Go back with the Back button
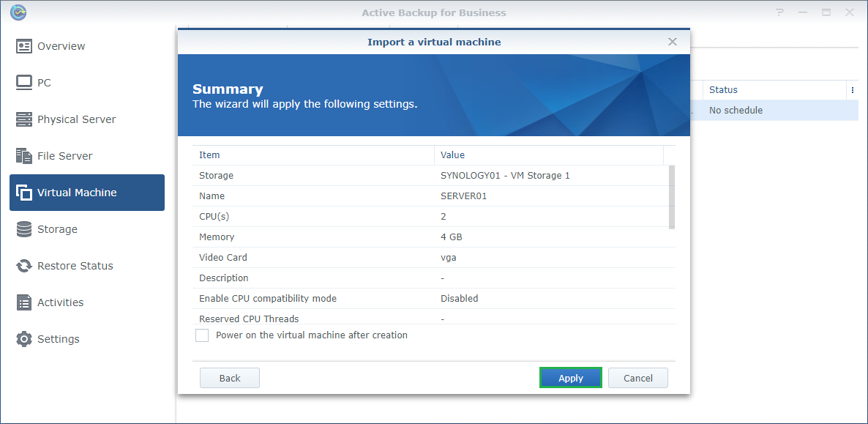 pyautogui.click(x=230, y=378)
